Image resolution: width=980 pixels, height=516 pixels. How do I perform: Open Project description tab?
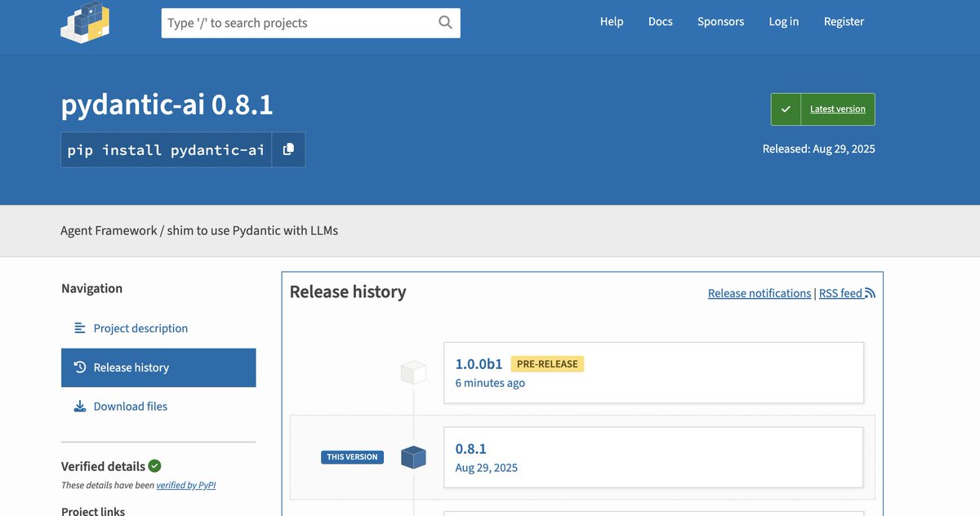158,328
